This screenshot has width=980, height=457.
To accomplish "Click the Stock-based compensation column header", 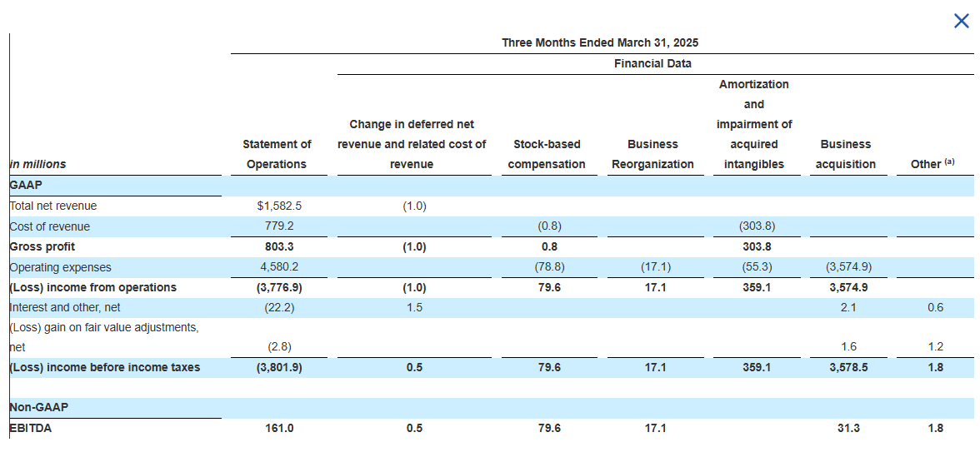I will (547, 154).
